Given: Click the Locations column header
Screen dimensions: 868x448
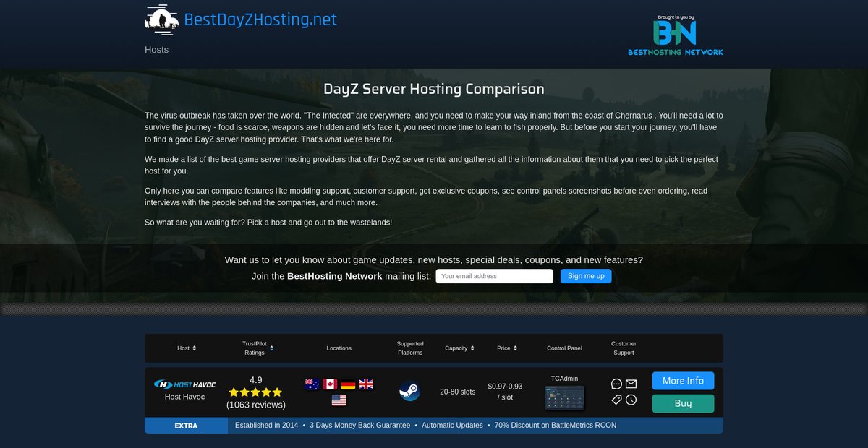Looking at the screenshot, I should [339, 348].
